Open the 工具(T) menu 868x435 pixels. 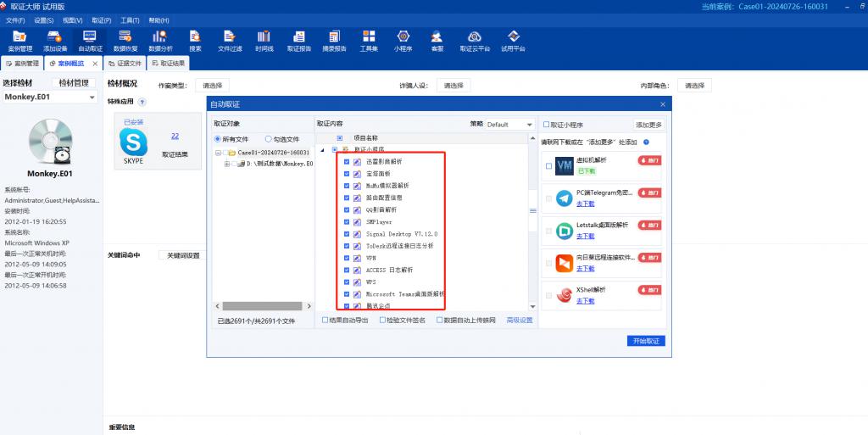tap(130, 20)
